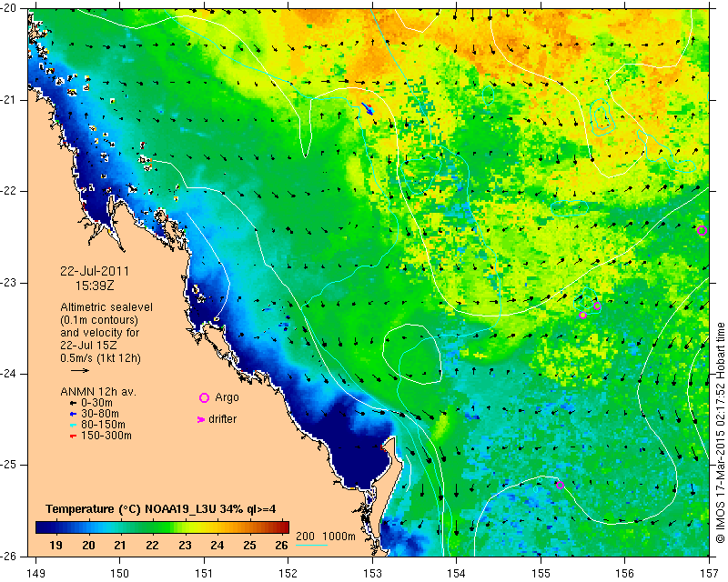Click the latitude axis label -21
The height and width of the screenshot is (582, 728).
[10, 100]
